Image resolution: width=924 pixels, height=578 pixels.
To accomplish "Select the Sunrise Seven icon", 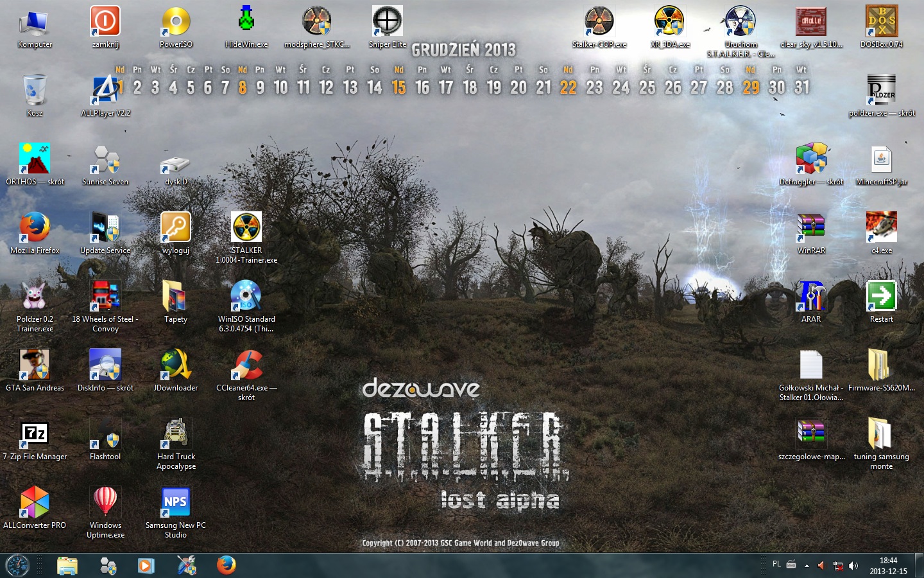I will [x=105, y=165].
